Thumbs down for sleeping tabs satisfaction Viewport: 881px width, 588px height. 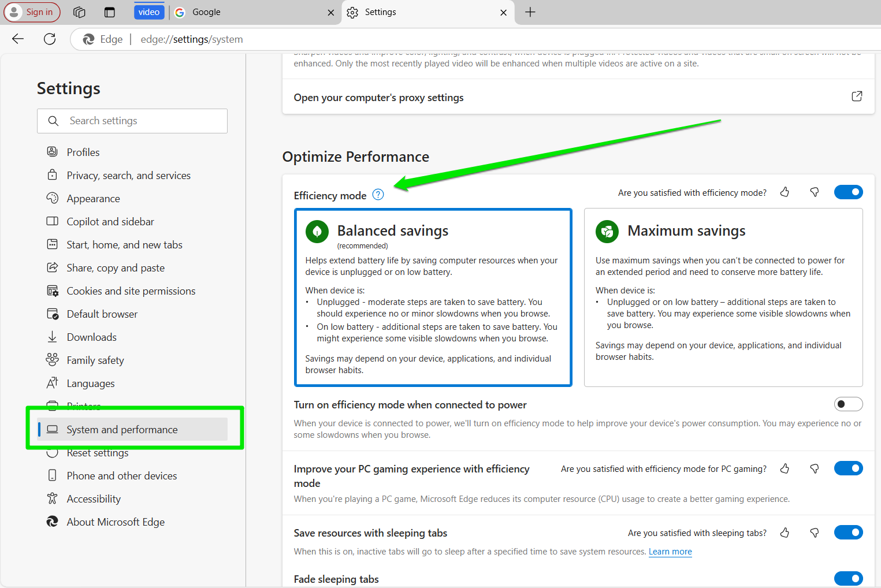pos(815,533)
